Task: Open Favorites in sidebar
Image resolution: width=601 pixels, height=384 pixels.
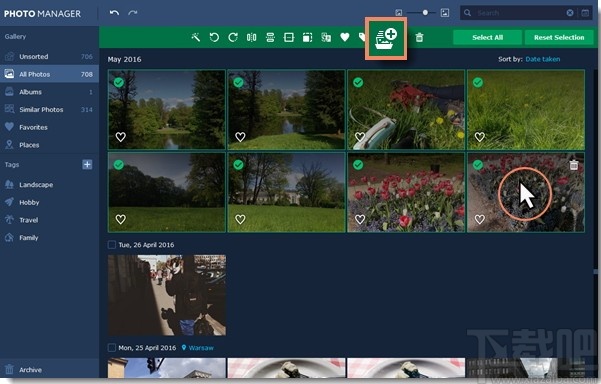Action: click(49, 127)
